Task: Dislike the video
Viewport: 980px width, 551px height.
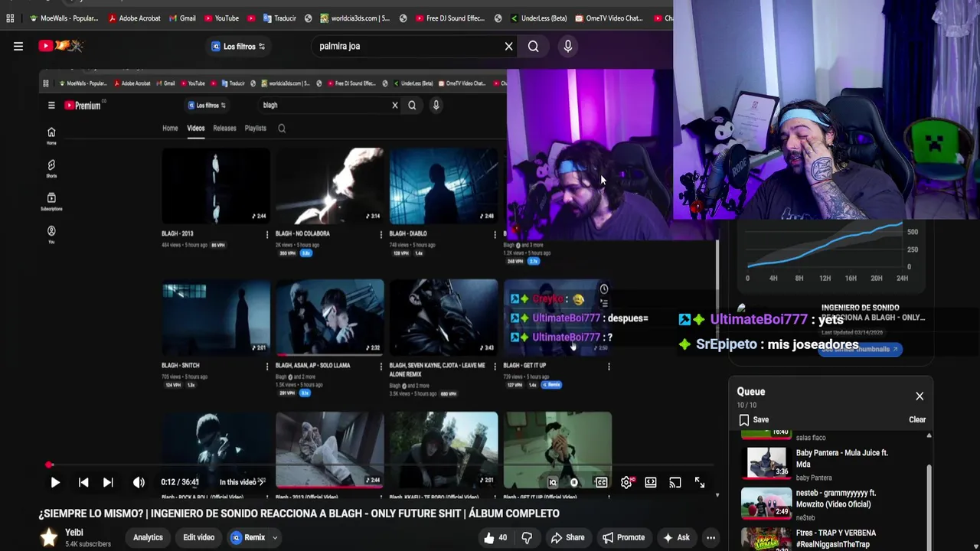Action: pos(527,537)
